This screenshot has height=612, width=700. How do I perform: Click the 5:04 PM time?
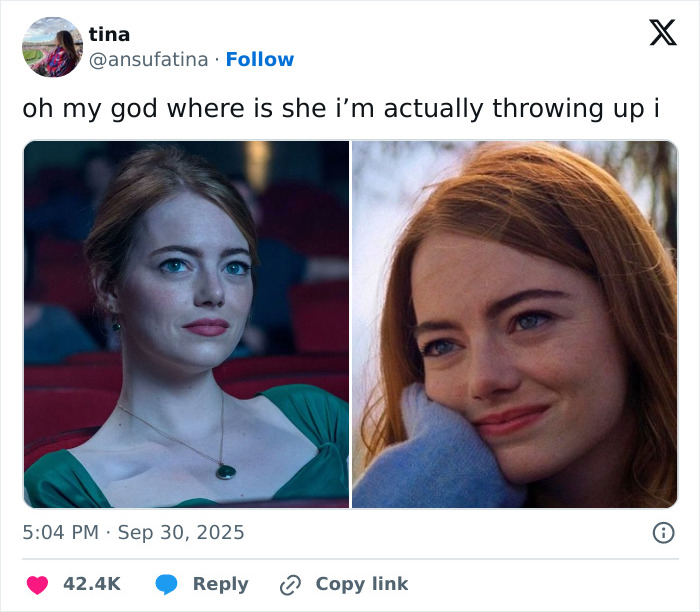(61, 533)
